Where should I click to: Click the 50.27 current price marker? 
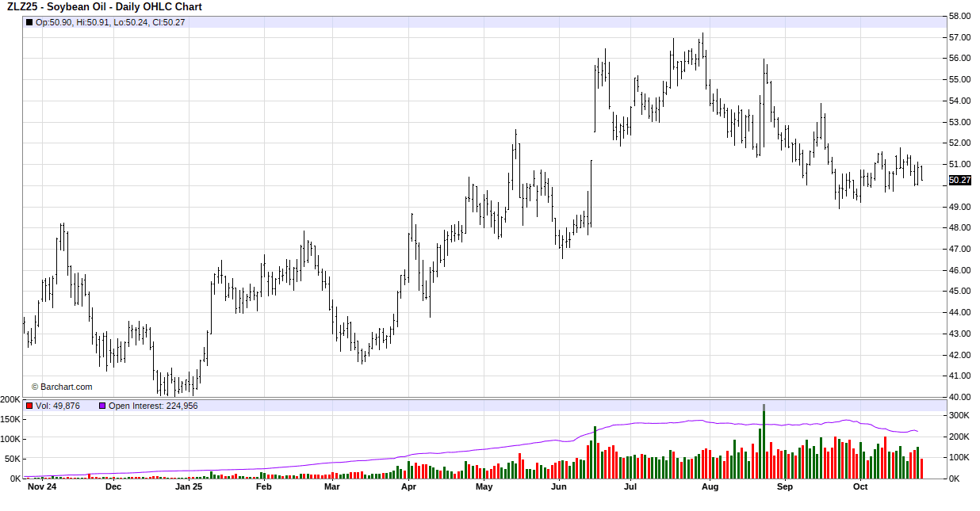point(959,181)
